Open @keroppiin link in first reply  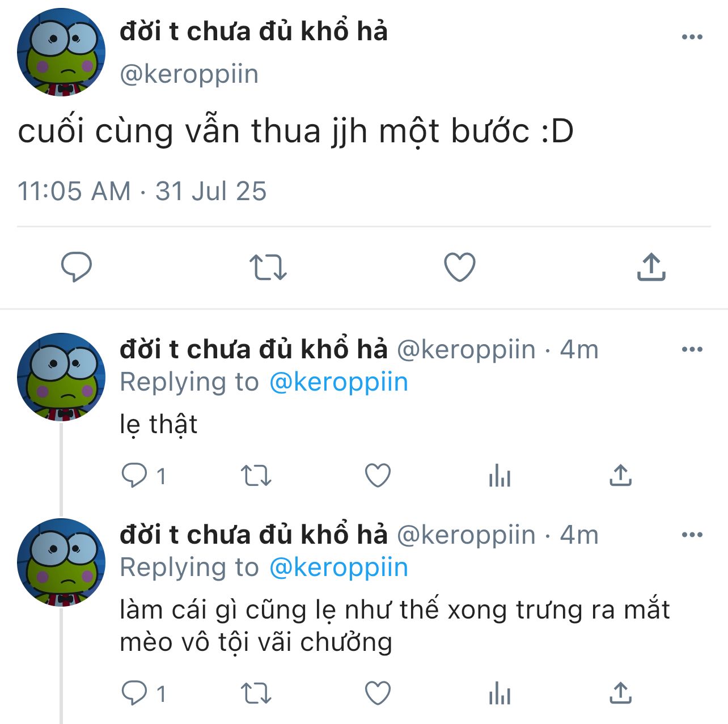(x=338, y=382)
